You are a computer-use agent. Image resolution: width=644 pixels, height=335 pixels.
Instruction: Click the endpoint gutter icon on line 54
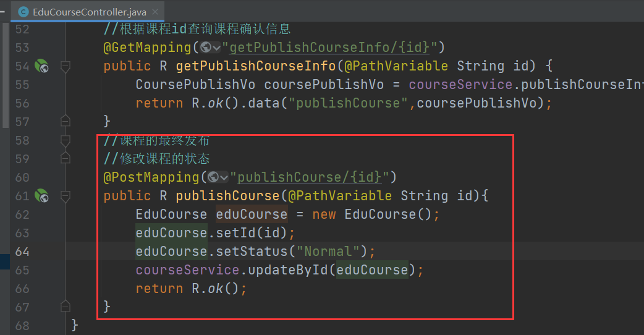[x=42, y=66]
